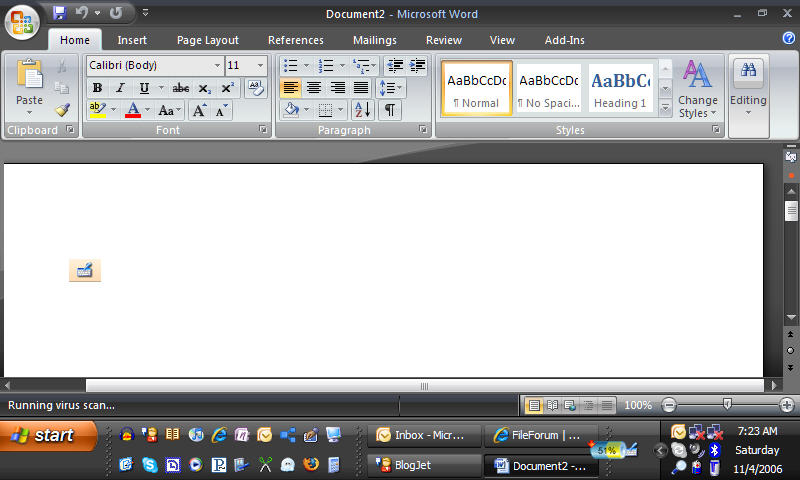Image resolution: width=800 pixels, height=480 pixels.
Task: Click Shading paint bucket
Action: pos(291,110)
